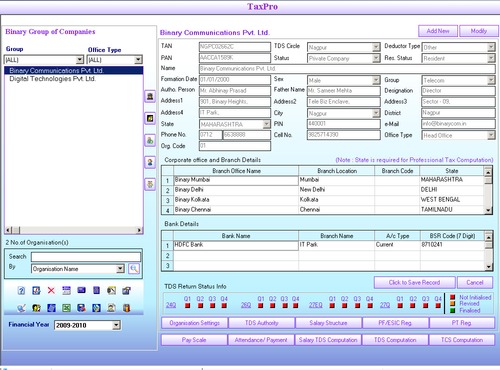The width and height of the screenshot is (500, 370).
Task: Click the 24Q return link
Action: [x=171, y=305]
